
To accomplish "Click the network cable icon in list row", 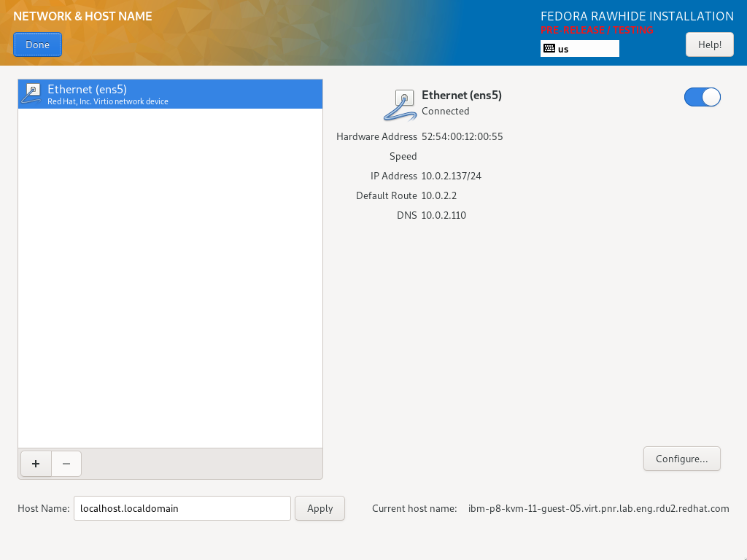I will click(x=31, y=94).
